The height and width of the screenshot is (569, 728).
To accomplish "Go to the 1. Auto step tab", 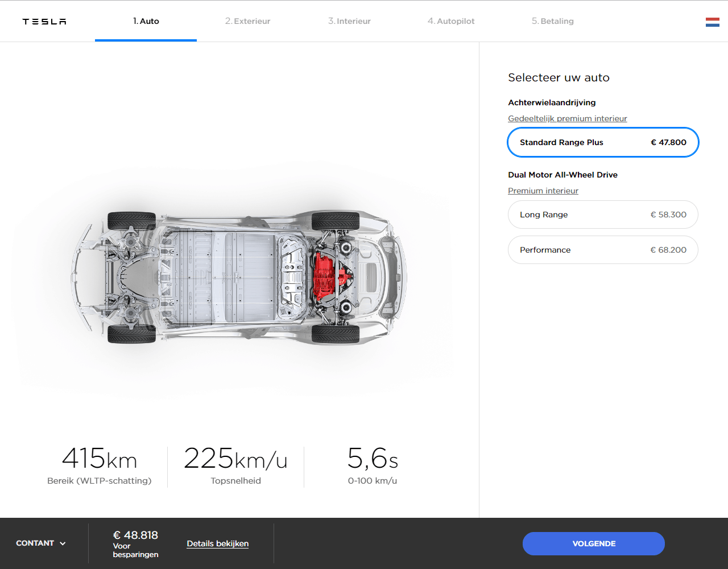I will pos(146,21).
